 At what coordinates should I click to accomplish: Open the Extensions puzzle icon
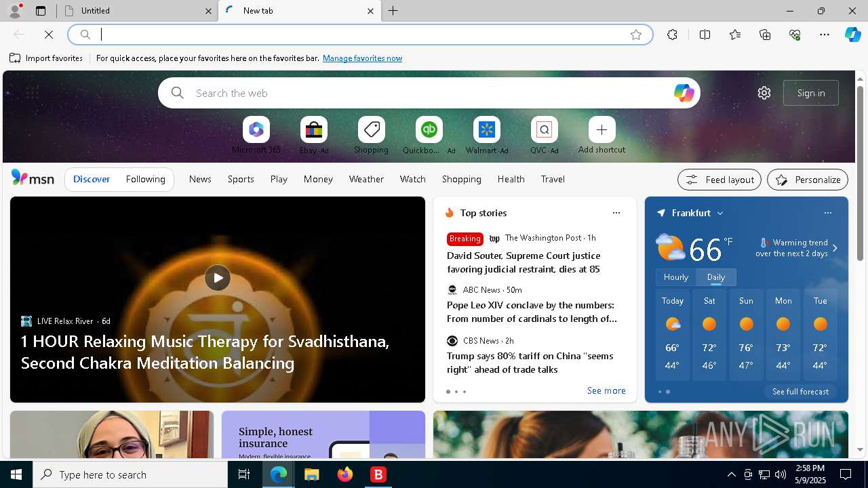point(672,35)
